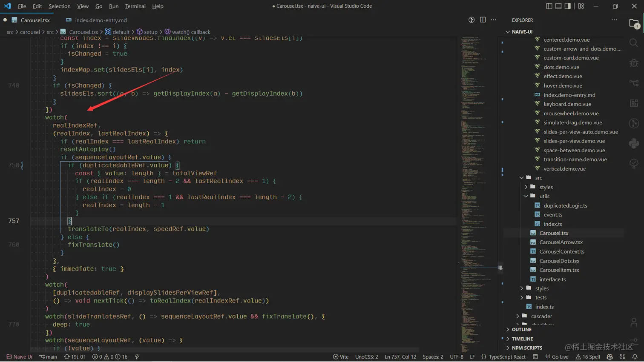This screenshot has height=362, width=644.
Task: Click the Vite status bar item
Action: (341, 357)
